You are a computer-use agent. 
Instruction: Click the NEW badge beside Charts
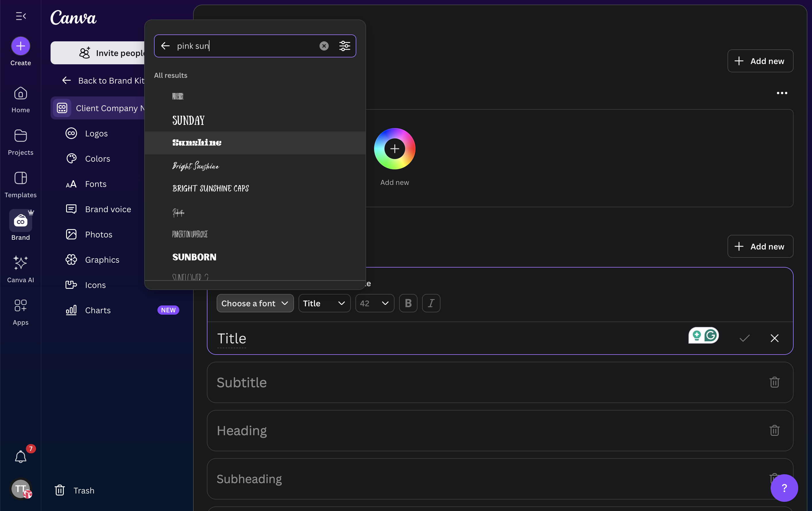pyautogui.click(x=168, y=310)
